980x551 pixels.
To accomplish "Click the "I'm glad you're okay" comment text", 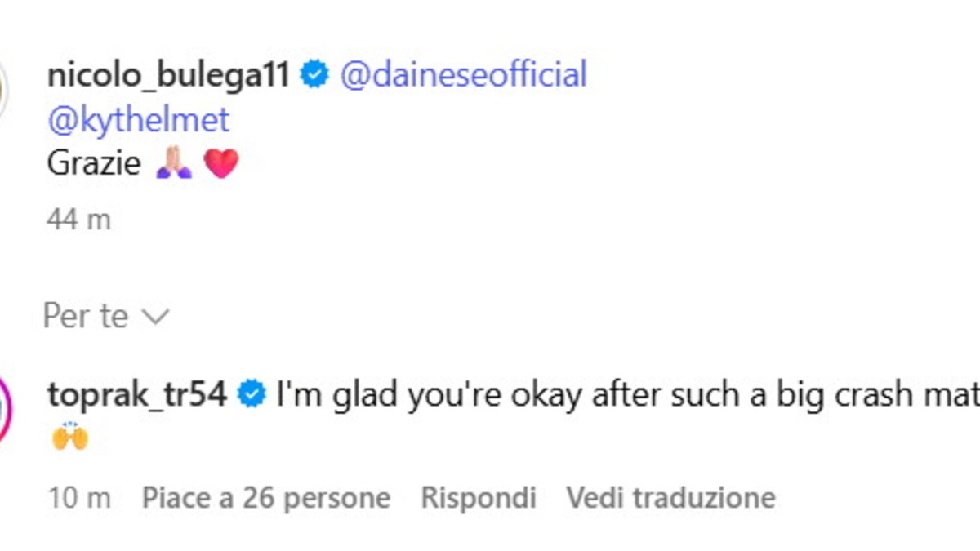I will pyautogui.click(x=621, y=395).
